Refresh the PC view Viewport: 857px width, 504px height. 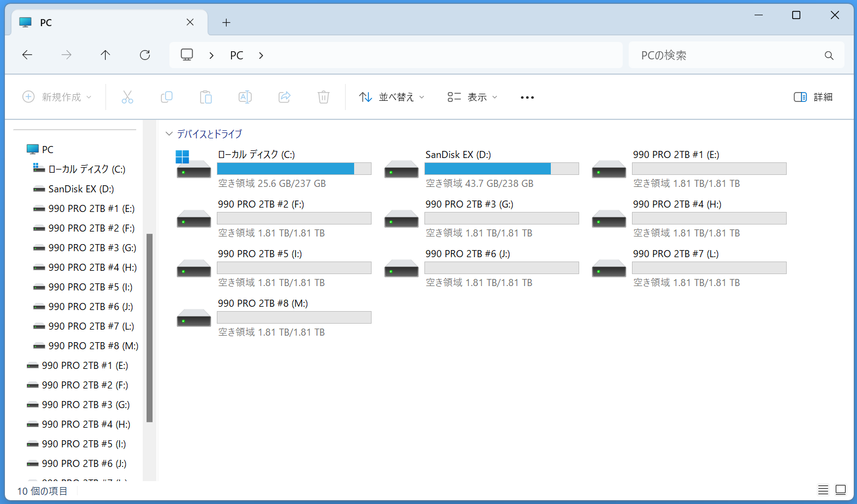pos(145,54)
